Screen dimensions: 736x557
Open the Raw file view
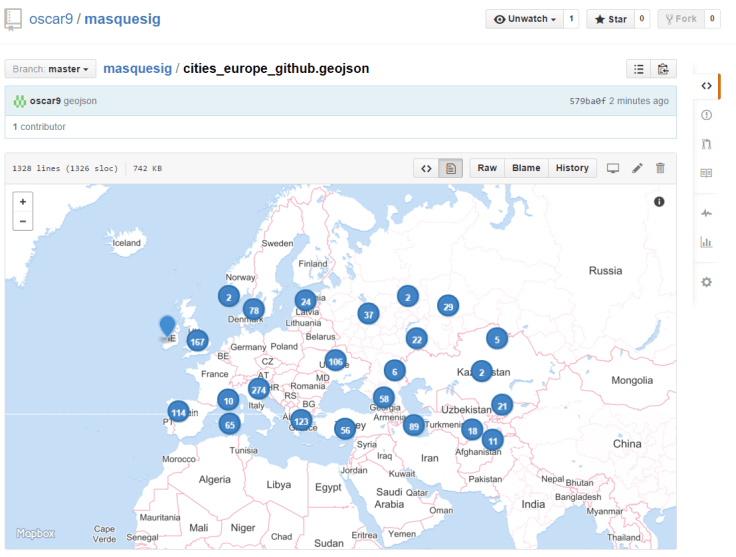pyautogui.click(x=487, y=168)
